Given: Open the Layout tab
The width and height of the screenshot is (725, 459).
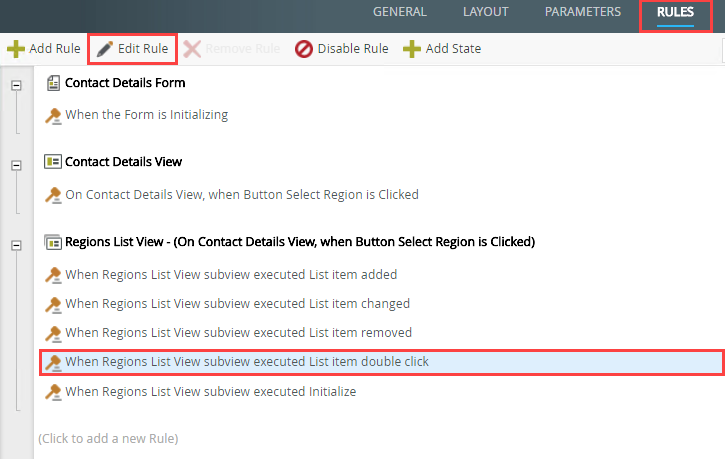Looking at the screenshot, I should coord(485,12).
